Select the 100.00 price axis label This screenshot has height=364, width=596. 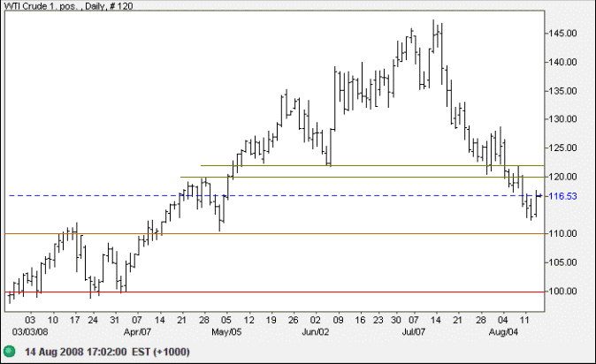[562, 292]
